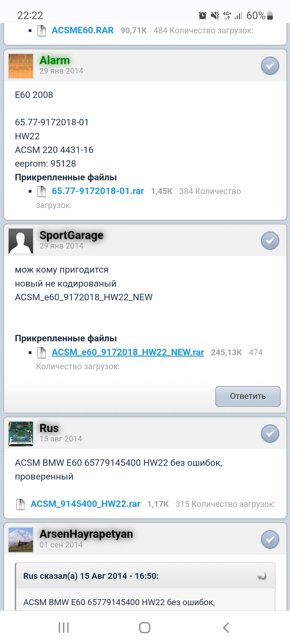290x644 pixels.
Task: Click the file icon beside ACSME60.RAR
Action: [42, 31]
